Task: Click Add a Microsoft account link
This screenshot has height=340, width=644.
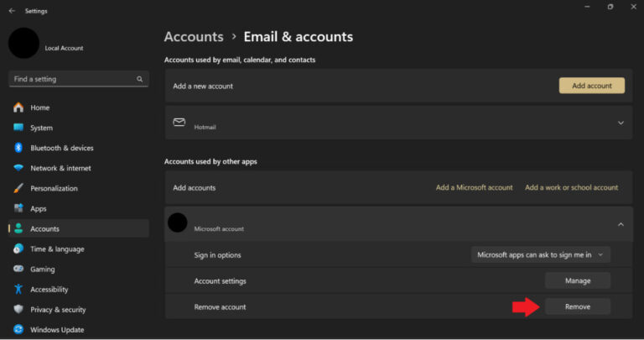Action: pyautogui.click(x=474, y=187)
